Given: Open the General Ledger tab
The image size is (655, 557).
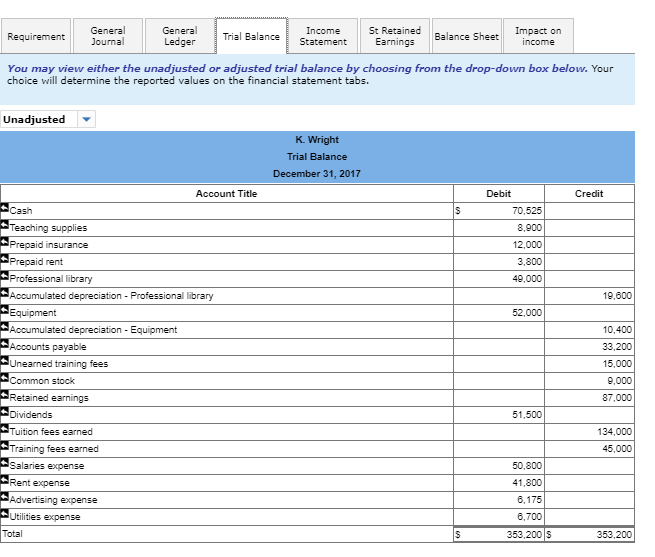Looking at the screenshot, I should [x=180, y=36].
